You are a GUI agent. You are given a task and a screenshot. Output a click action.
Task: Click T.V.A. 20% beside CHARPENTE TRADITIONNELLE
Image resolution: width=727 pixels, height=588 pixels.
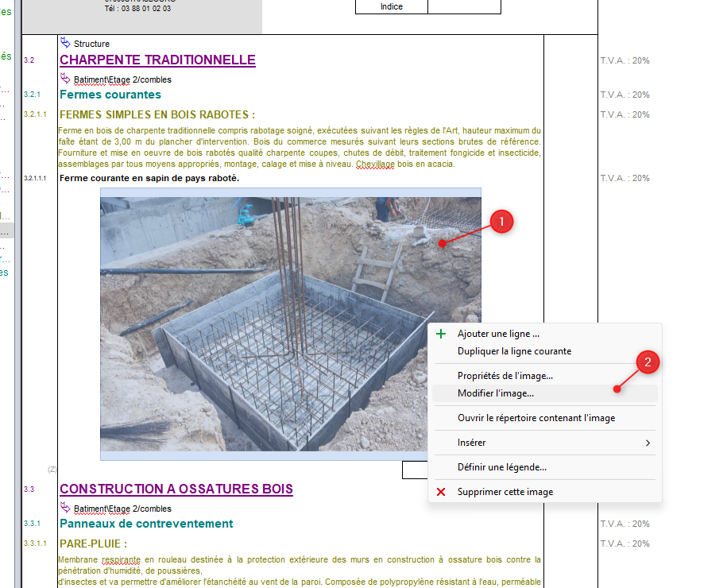(625, 61)
